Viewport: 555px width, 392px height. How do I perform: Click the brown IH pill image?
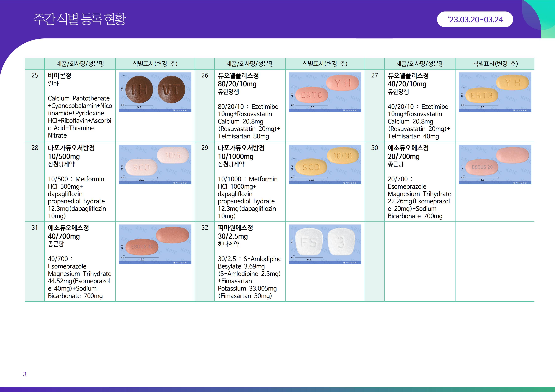tap(139, 90)
